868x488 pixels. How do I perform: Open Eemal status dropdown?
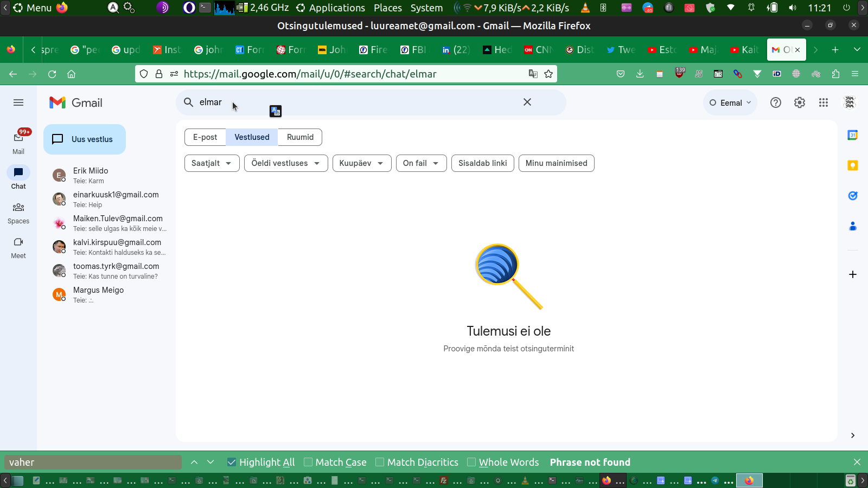(730, 102)
